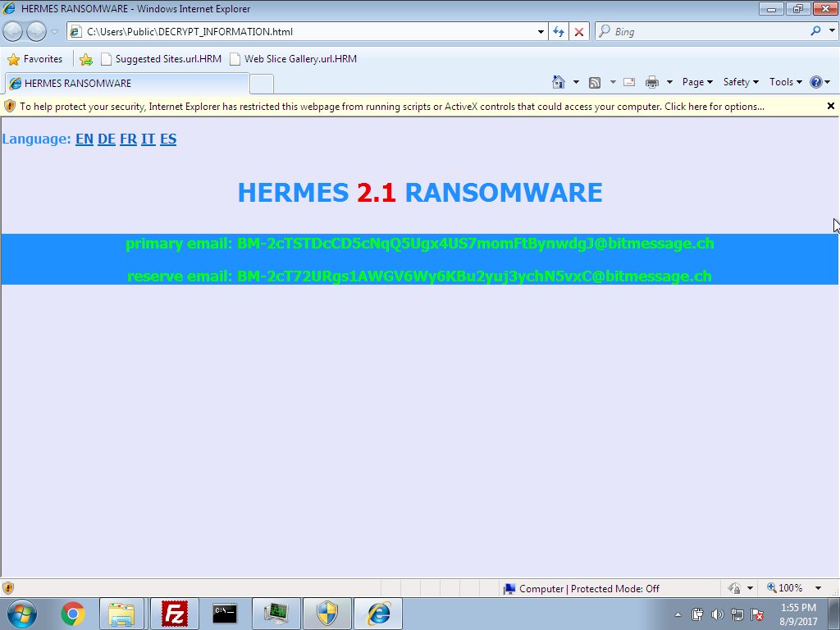Click the RSS feeds icon
The height and width of the screenshot is (630, 840).
[595, 82]
